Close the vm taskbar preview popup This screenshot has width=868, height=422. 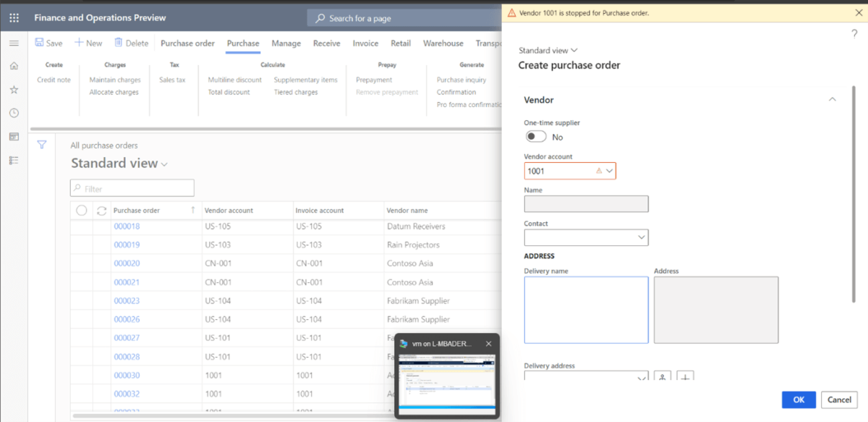(x=488, y=344)
